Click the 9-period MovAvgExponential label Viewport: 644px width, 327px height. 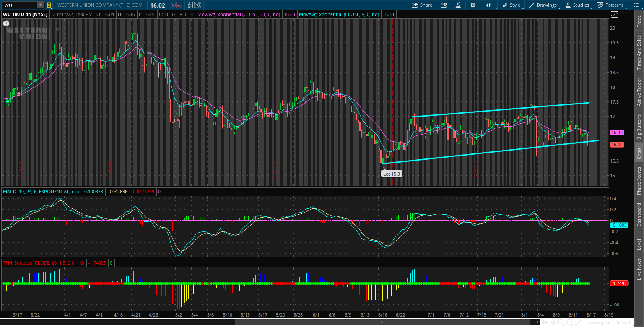click(x=339, y=14)
